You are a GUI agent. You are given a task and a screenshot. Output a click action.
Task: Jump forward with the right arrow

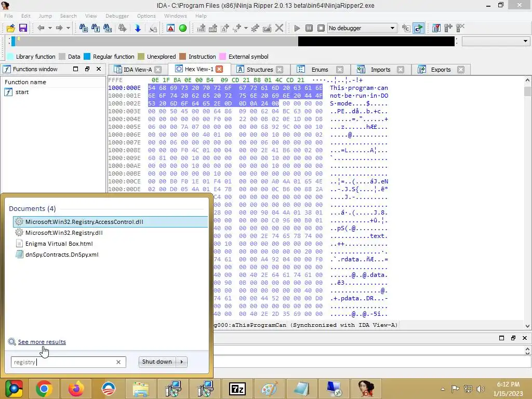[59, 28]
